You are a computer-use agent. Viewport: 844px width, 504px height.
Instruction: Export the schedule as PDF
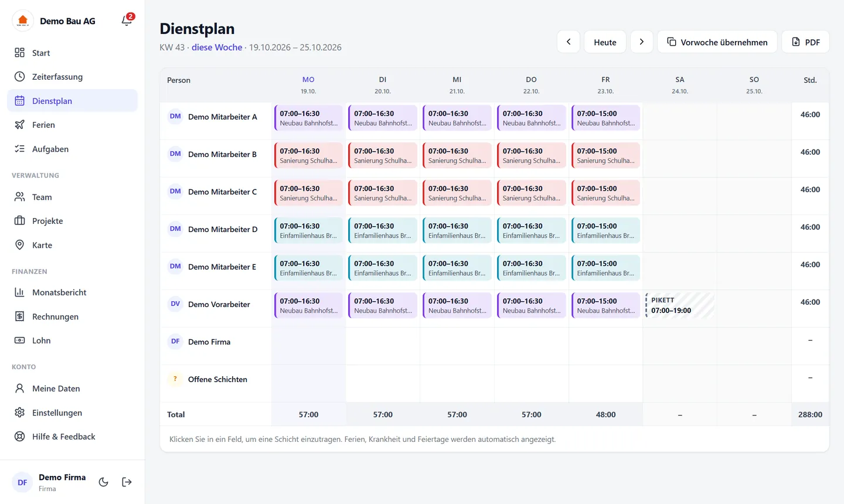pos(805,42)
